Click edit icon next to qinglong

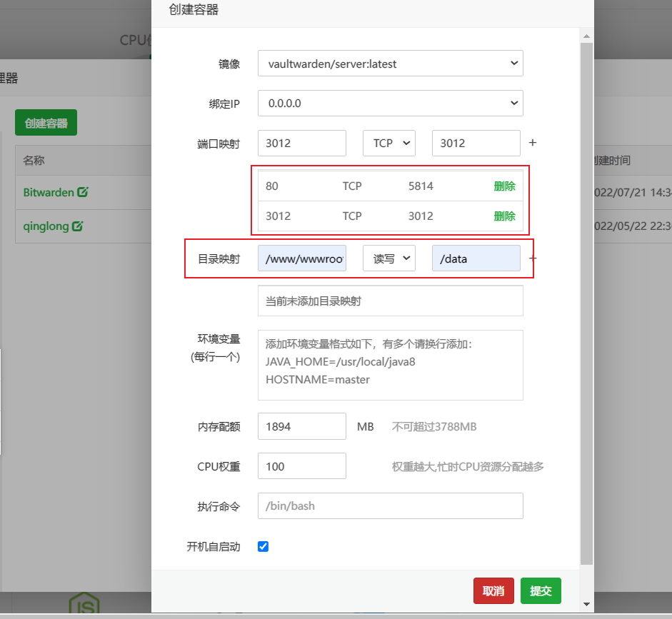click(77, 226)
